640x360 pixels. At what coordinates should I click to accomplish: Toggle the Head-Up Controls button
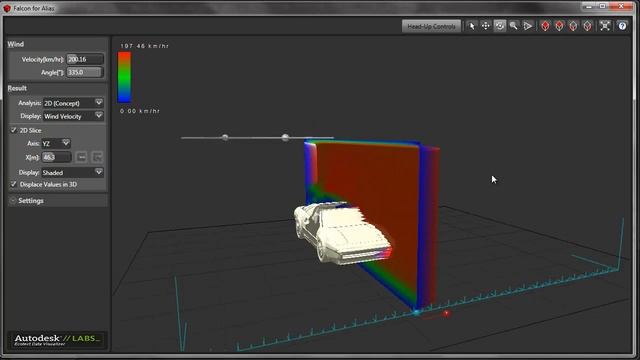click(x=431, y=26)
